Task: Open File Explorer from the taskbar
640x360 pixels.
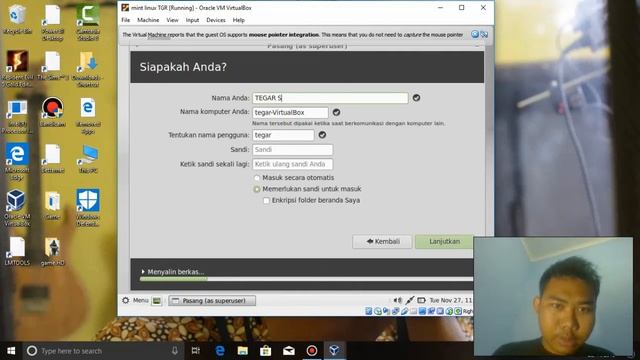Action: click(x=242, y=351)
